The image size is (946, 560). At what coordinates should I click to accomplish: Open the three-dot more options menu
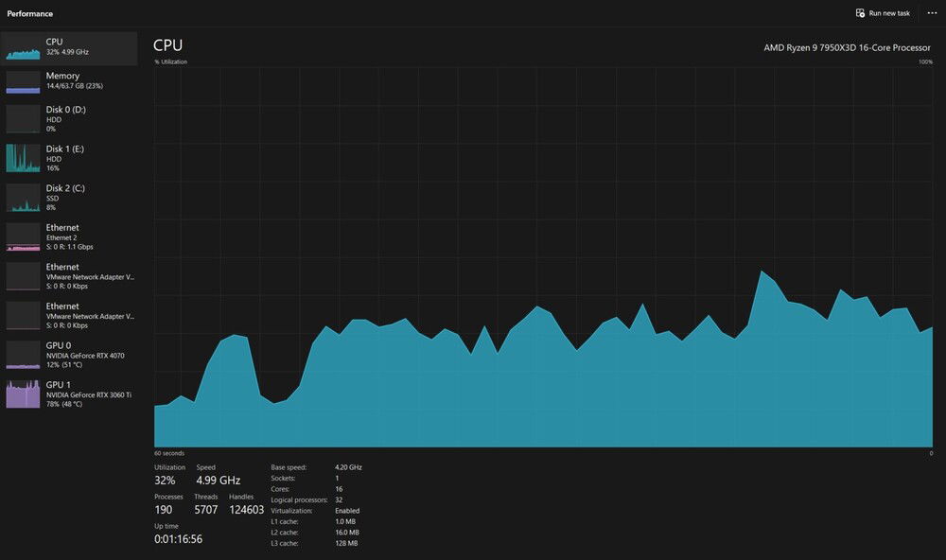click(x=932, y=13)
